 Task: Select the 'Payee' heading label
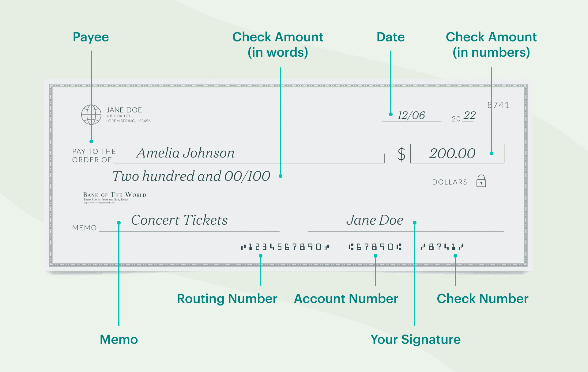(91, 37)
